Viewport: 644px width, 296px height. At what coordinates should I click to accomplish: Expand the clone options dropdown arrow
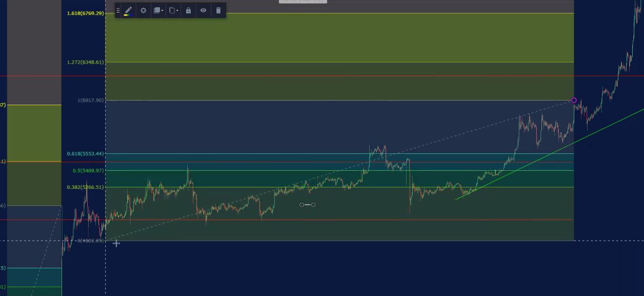click(177, 11)
